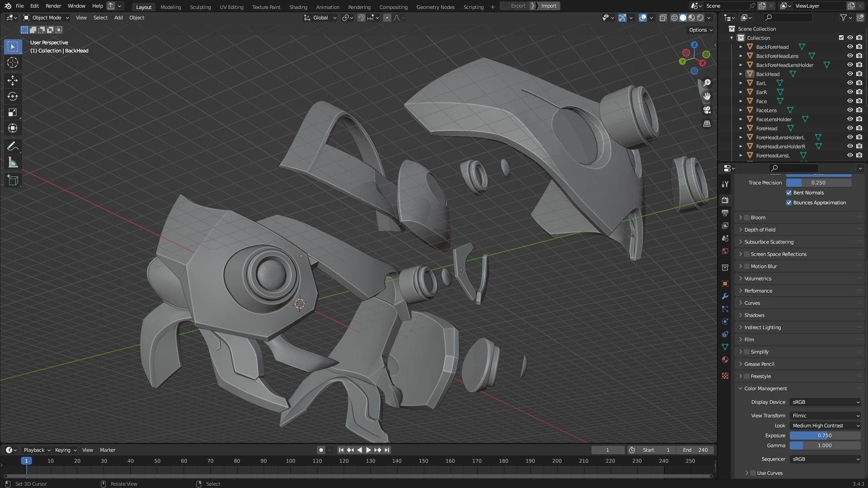Activate the 3D Cursor tool

tap(13, 62)
